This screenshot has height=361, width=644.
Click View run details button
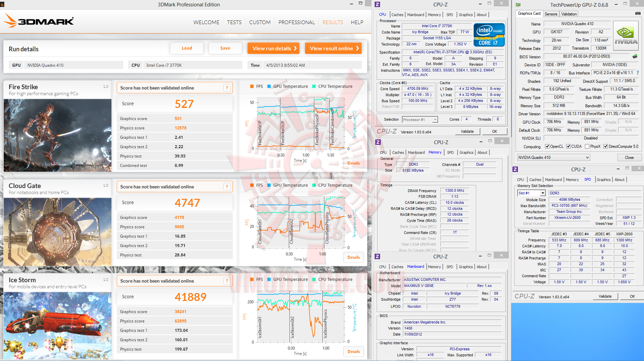[274, 48]
